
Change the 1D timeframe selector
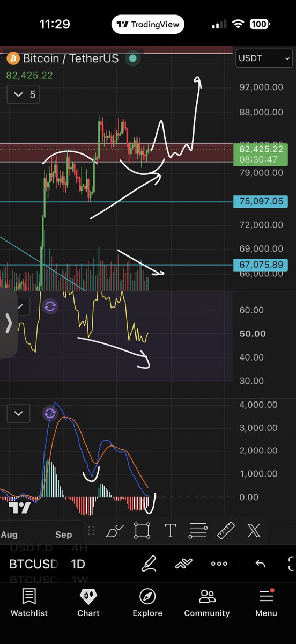coord(78,563)
